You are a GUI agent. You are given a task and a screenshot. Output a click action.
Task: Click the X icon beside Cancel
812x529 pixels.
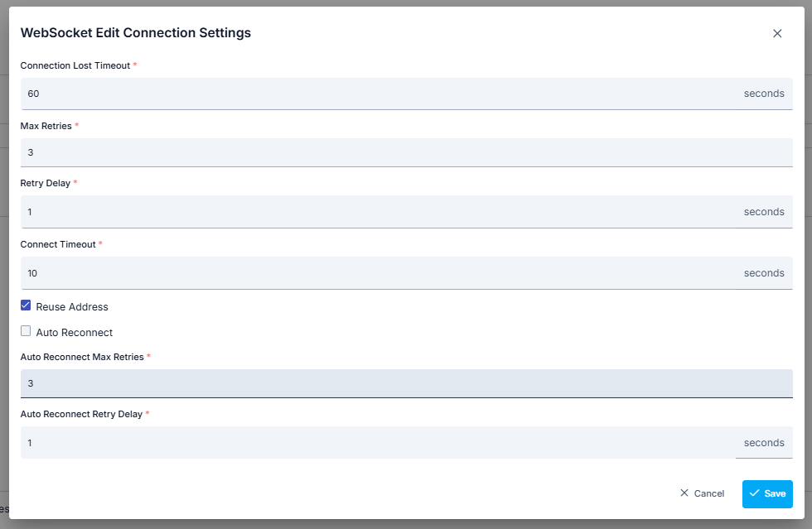[x=684, y=493]
